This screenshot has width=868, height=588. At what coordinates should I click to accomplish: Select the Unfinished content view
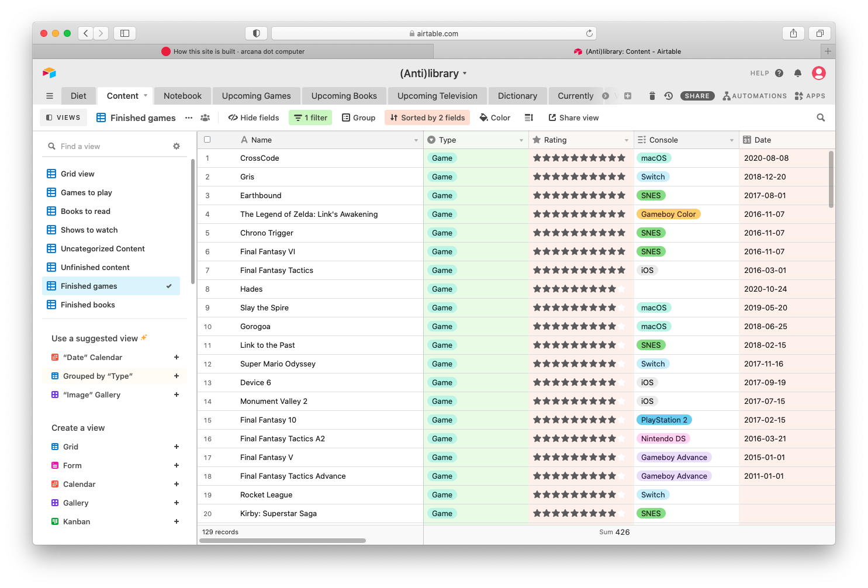[x=111, y=267]
